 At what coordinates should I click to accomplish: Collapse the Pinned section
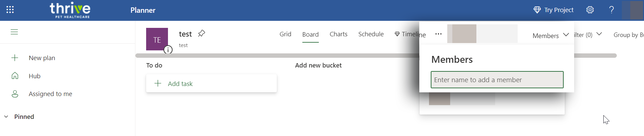(x=6, y=117)
